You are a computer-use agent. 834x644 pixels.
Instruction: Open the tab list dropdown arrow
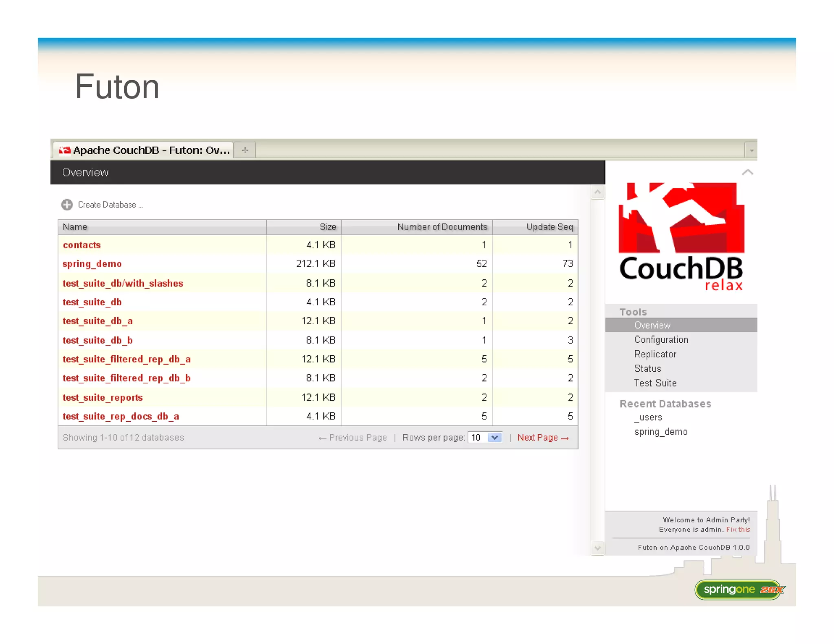pos(751,150)
